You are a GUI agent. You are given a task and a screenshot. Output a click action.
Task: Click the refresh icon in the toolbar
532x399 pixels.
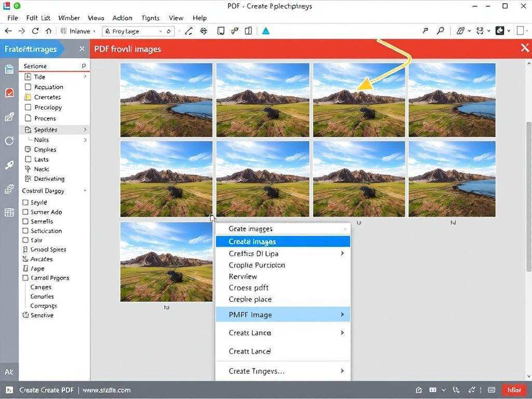(35, 31)
